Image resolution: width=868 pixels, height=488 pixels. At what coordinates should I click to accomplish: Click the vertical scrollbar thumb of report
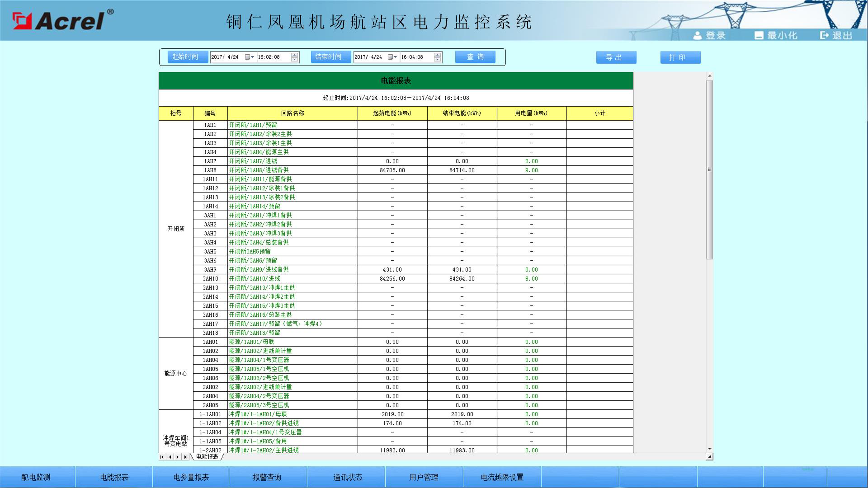tap(709, 169)
